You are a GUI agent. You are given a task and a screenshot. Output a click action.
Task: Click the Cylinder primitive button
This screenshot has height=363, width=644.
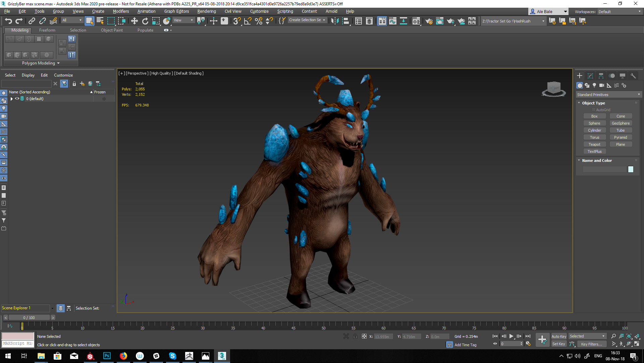point(594,130)
